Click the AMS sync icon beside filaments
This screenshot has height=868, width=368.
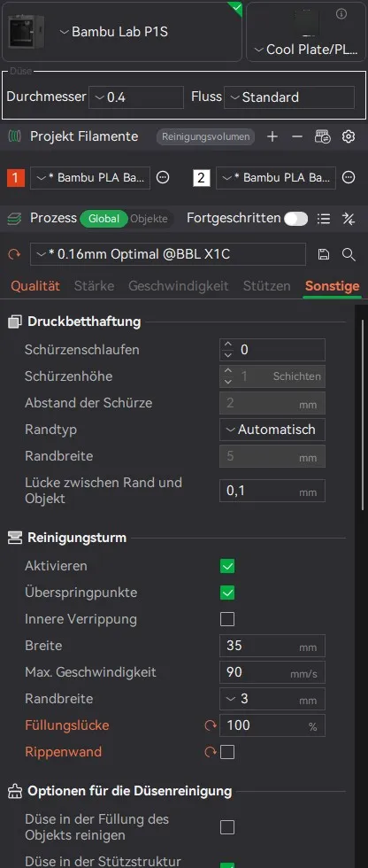tap(323, 136)
